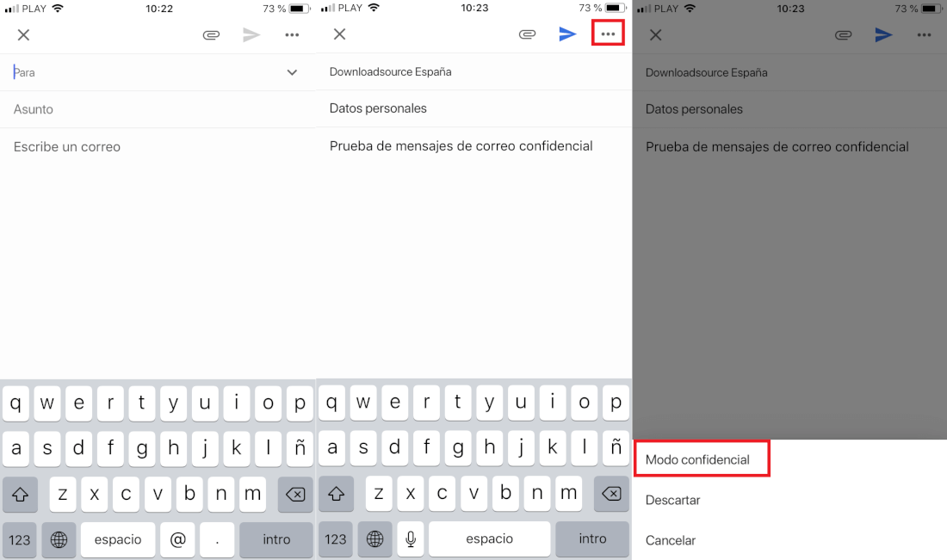Choose 'Cancelar' in the action sheet

pyautogui.click(x=671, y=541)
